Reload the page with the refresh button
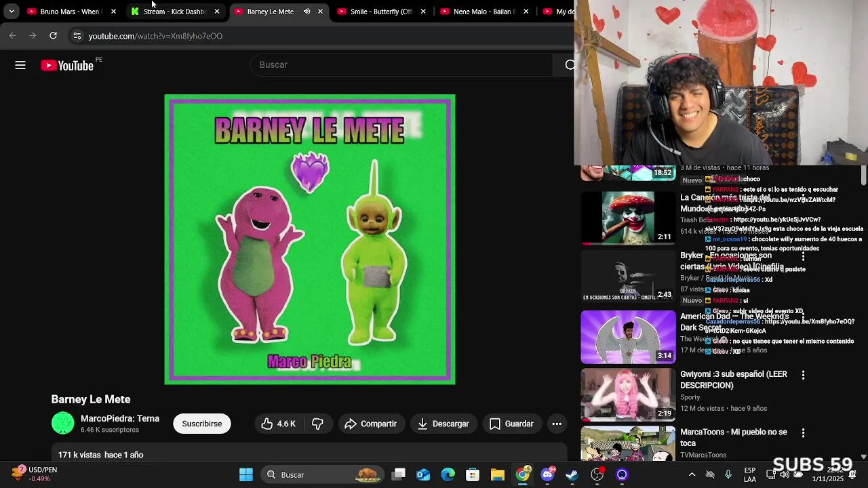The width and height of the screenshot is (868, 488). (x=53, y=36)
